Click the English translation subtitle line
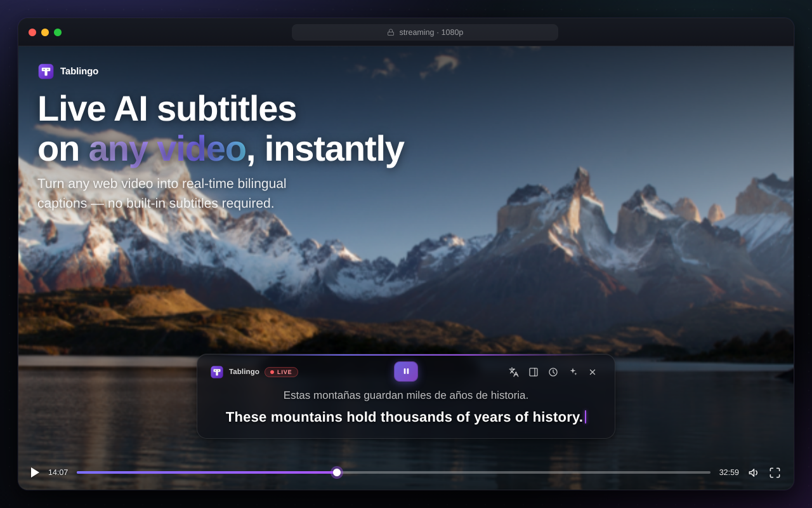Viewport: 812px width, 508px height. [x=404, y=417]
